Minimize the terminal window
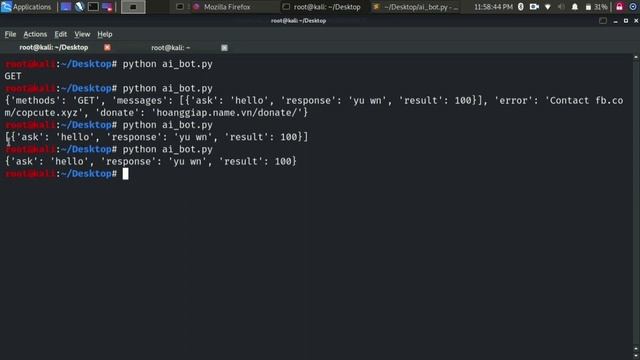640x360 pixels. tap(616, 21)
